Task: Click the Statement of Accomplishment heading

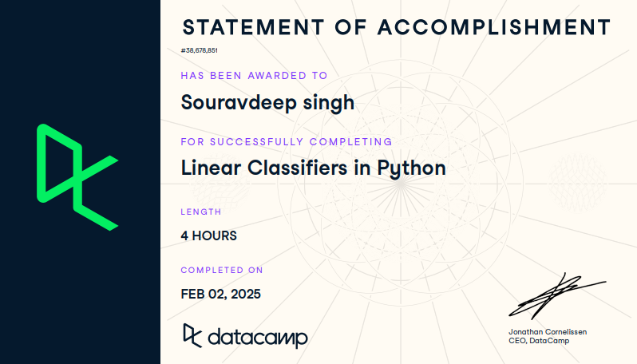Action: tap(397, 27)
